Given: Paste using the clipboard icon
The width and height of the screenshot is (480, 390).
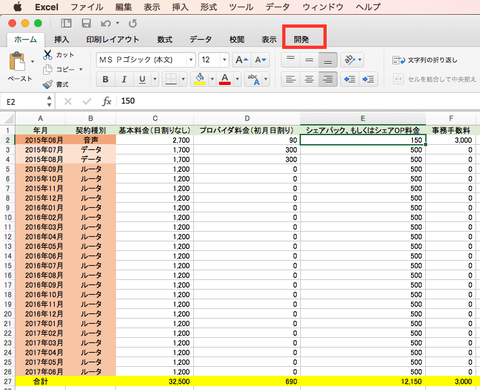Looking at the screenshot, I should click(x=17, y=62).
